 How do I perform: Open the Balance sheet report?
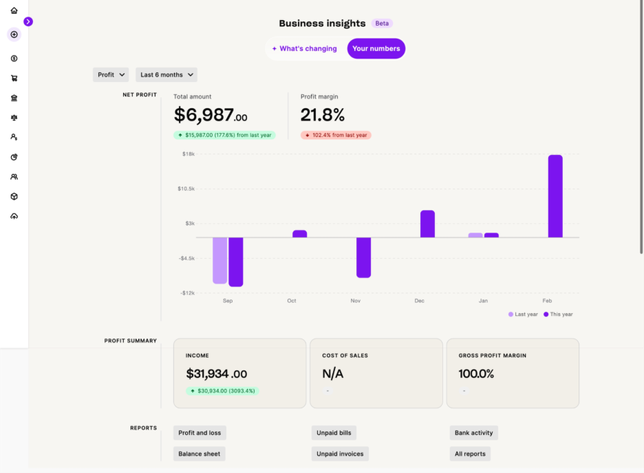tap(200, 454)
